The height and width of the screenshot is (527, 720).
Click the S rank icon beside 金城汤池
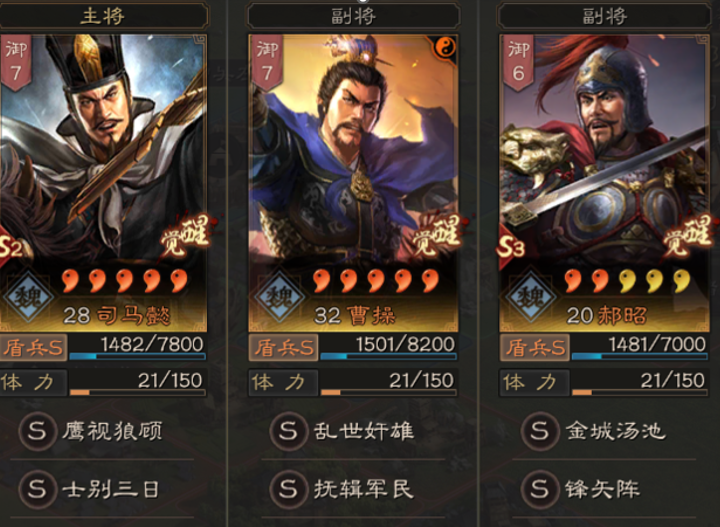click(540, 431)
